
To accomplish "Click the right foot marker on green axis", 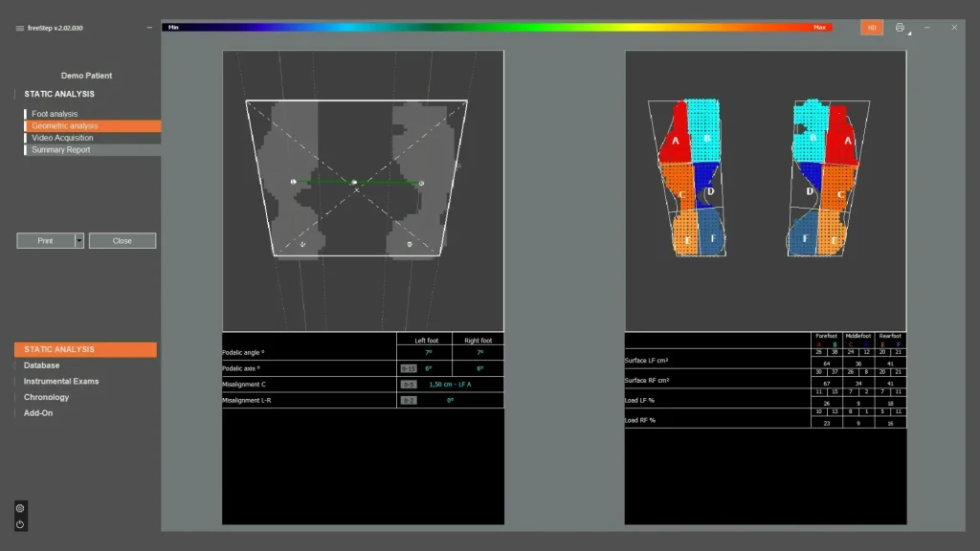I will (x=421, y=182).
